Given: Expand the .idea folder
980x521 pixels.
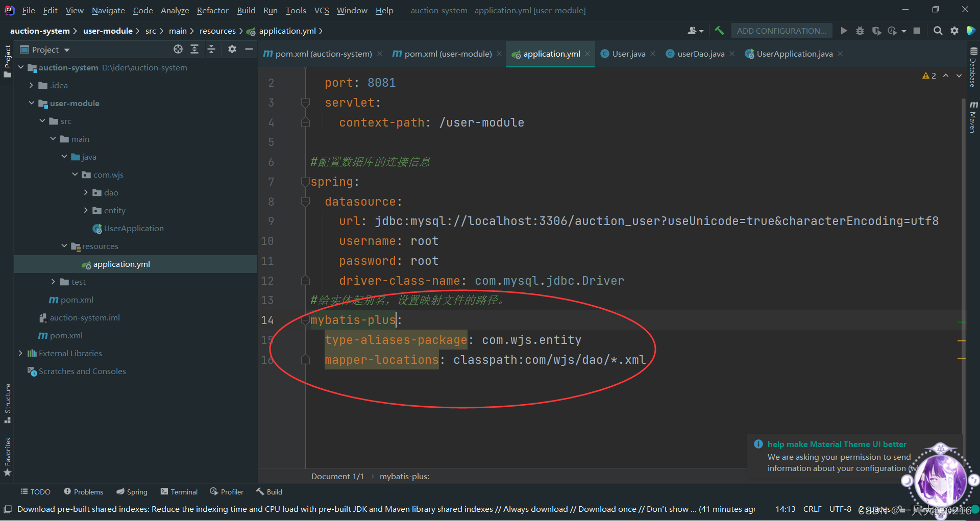Looking at the screenshot, I should click(32, 85).
